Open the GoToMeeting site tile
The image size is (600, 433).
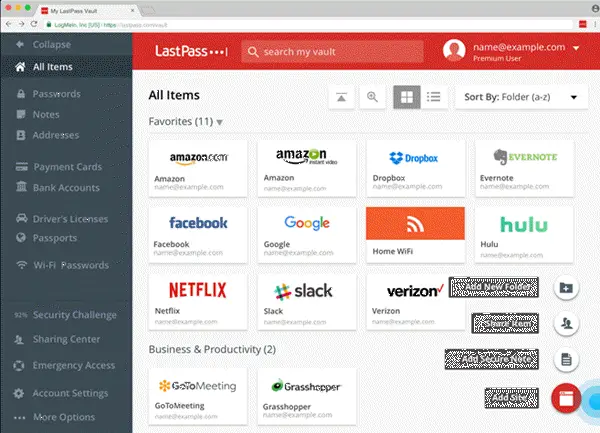click(198, 397)
